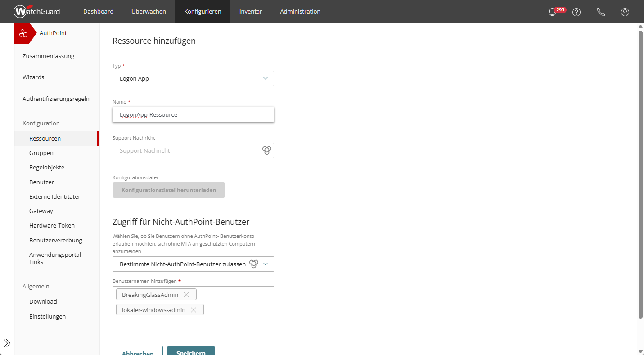This screenshot has height=355, width=644.
Task: Click the AuthPoint red service icon
Action: 23,33
